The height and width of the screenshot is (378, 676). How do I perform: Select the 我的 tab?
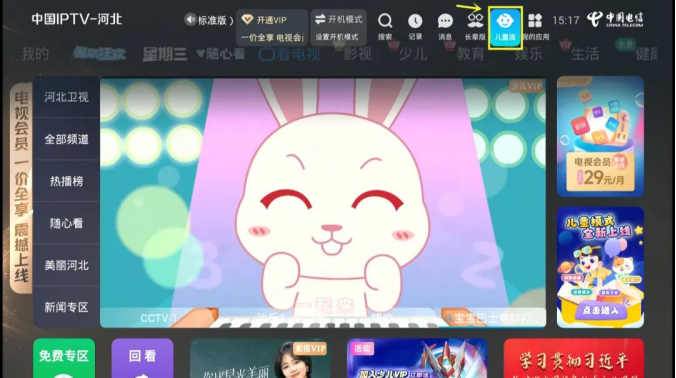coord(35,54)
